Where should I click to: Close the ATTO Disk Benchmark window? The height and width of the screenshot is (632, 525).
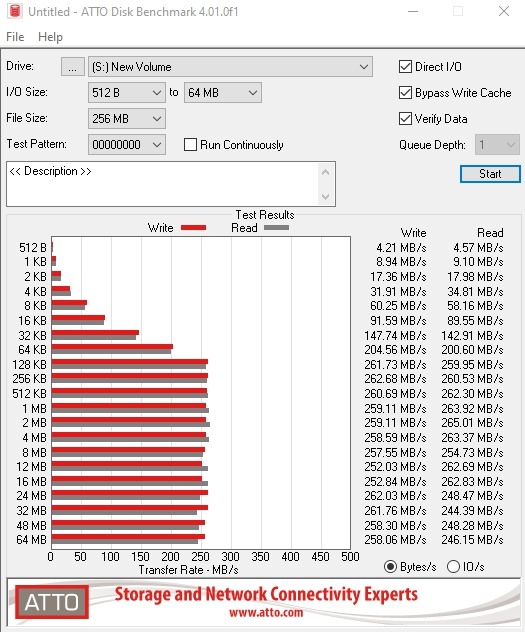[x=504, y=11]
